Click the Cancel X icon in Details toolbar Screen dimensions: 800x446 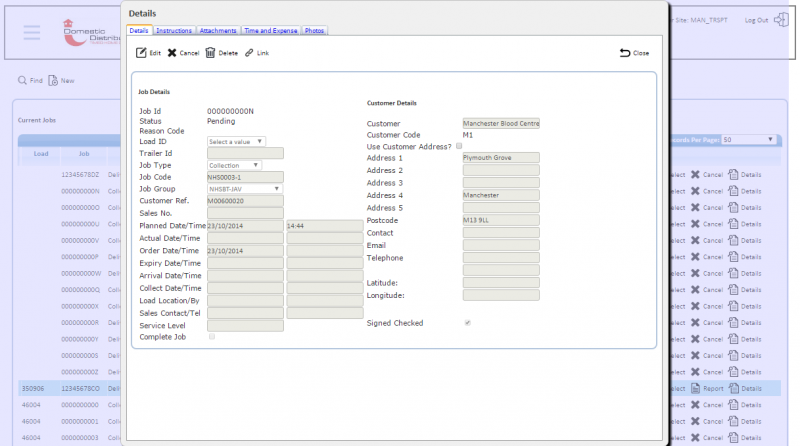(x=172, y=53)
